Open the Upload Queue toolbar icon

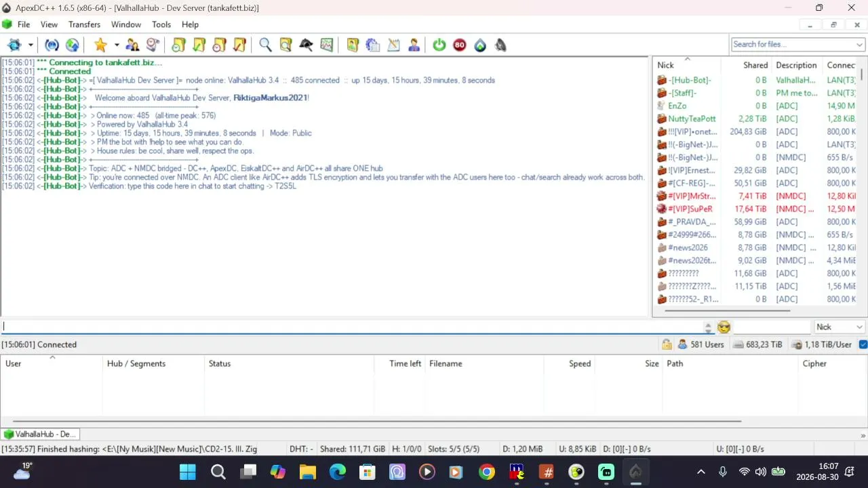coord(219,45)
